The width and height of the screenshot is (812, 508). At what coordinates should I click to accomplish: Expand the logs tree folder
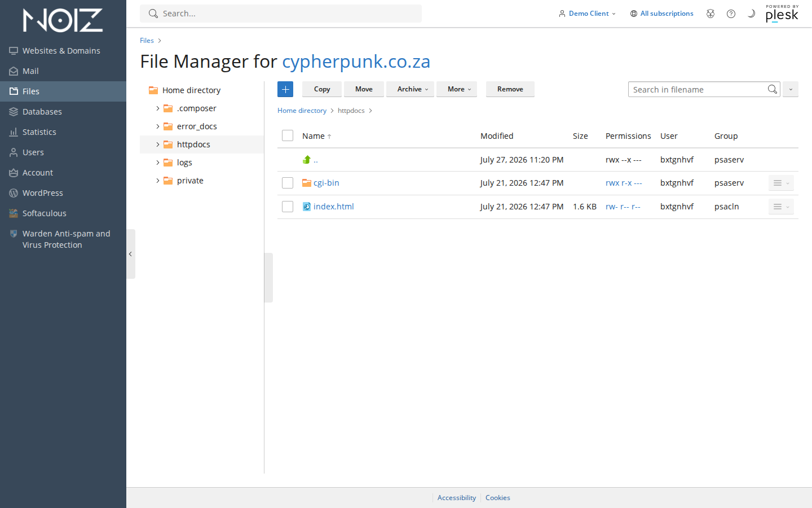point(158,163)
